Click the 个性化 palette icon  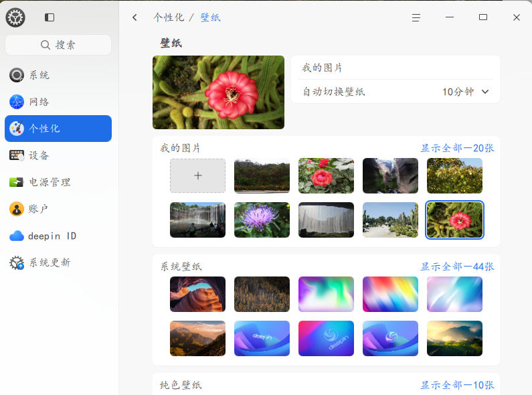[17, 129]
